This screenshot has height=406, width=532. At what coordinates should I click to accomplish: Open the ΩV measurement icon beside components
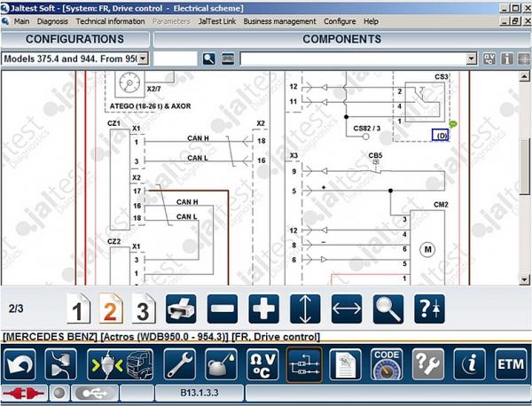(x=489, y=59)
